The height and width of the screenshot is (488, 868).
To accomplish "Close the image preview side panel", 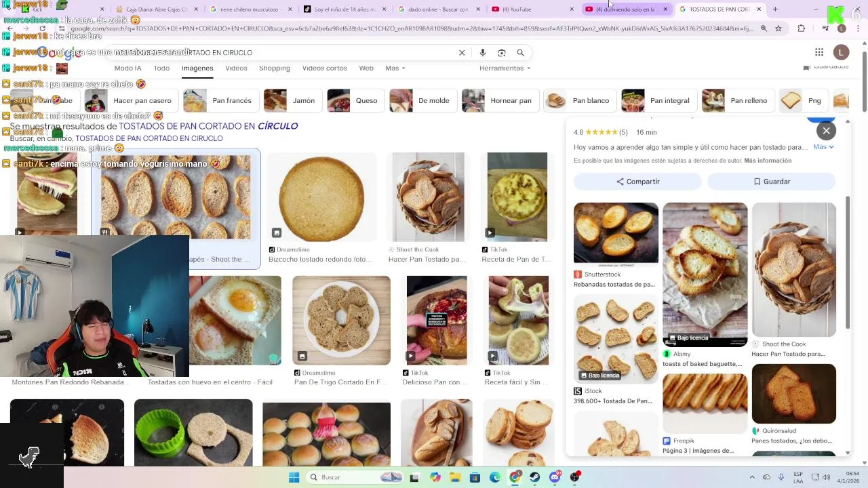I will (826, 131).
